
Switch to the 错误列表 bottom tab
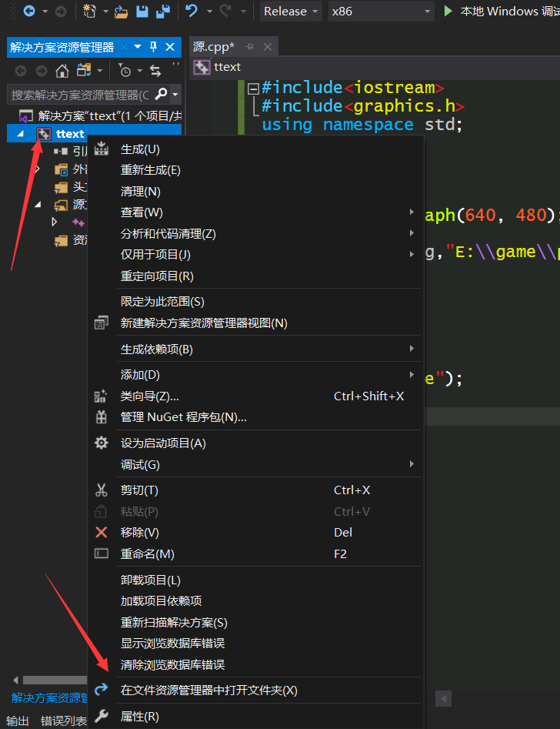(64, 721)
